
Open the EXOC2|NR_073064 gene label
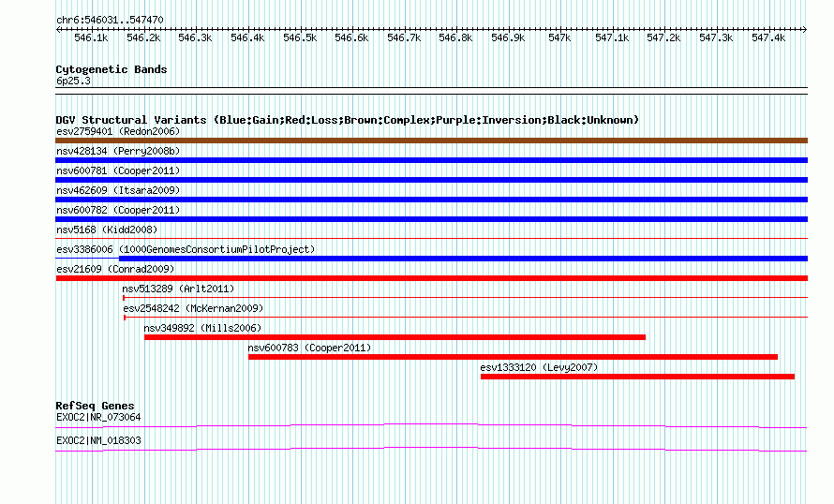98,417
